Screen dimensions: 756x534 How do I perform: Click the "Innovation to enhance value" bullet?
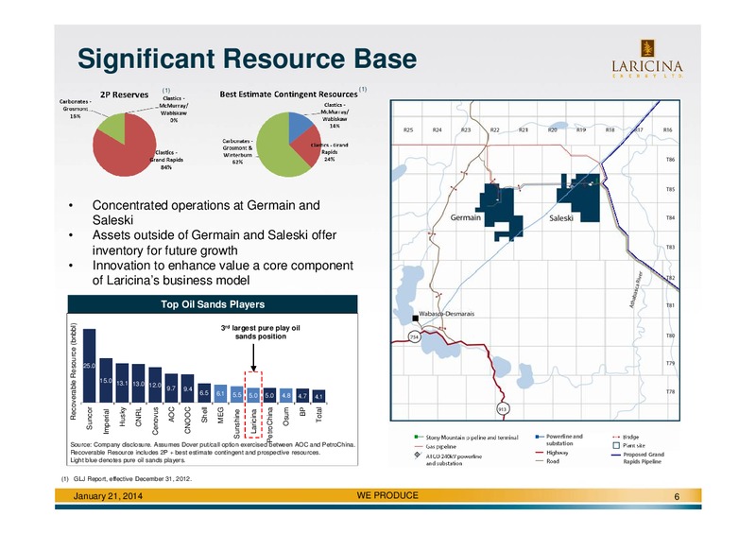(223, 273)
